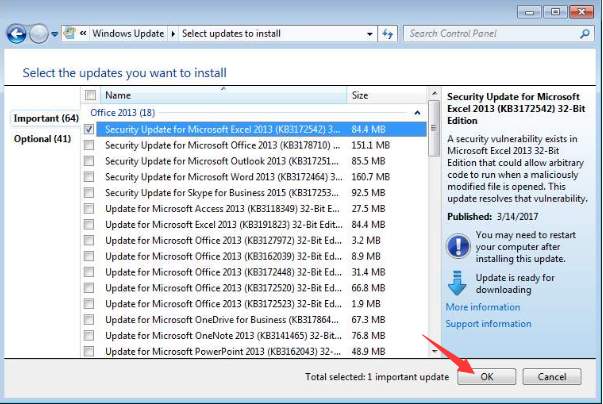Close the Windows Update window
Viewport: 603px width, 404px height.
click(582, 12)
